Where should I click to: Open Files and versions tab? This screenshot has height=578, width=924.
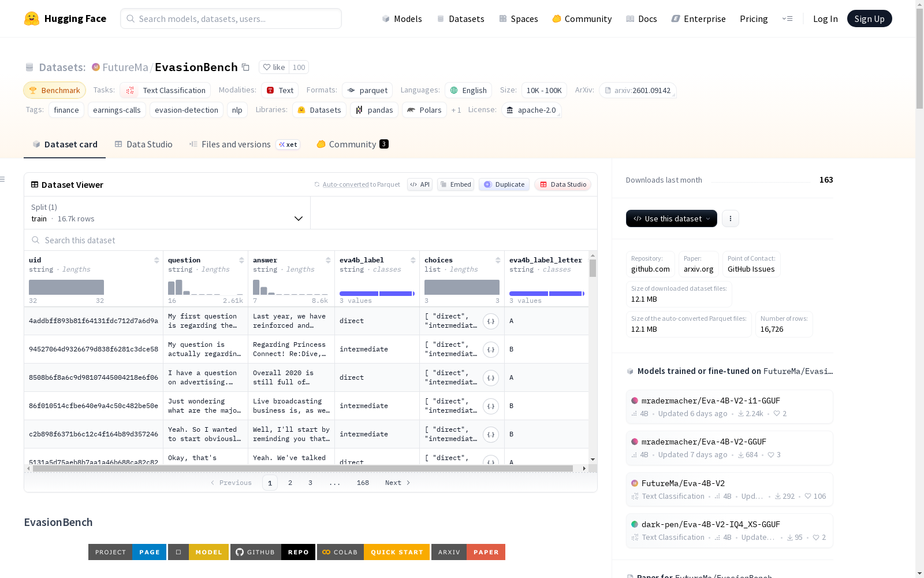[244, 144]
